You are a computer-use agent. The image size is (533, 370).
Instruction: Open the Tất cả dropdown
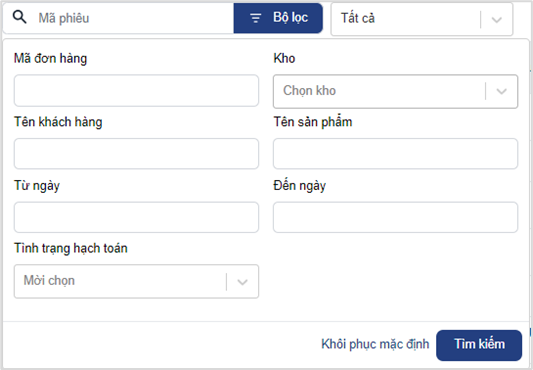422,19
